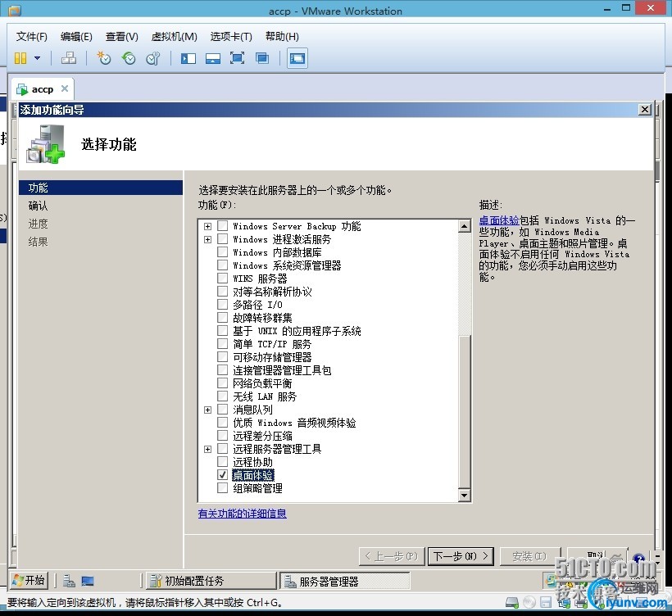
Task: Click the revert to snapshot icon
Action: (x=128, y=58)
